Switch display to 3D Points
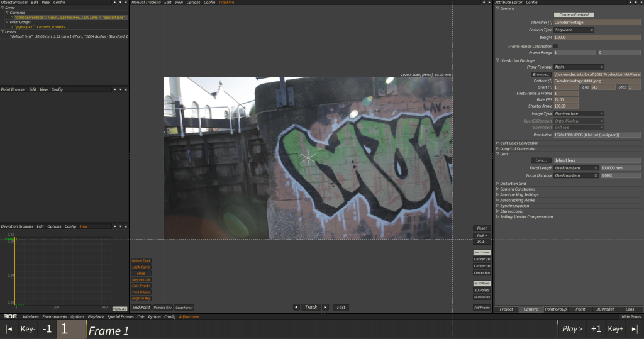This screenshot has height=339, width=644. [x=482, y=290]
